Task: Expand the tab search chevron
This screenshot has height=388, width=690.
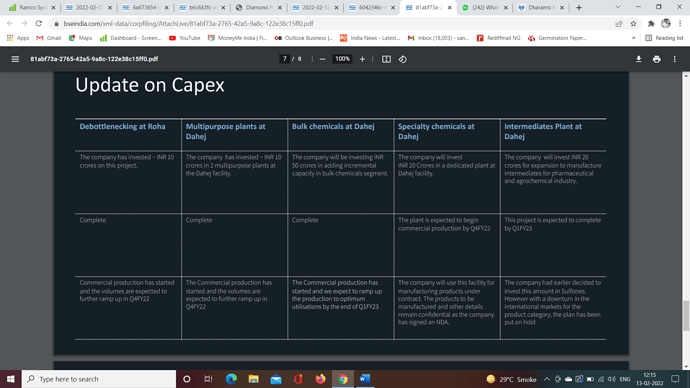Action: click(617, 7)
